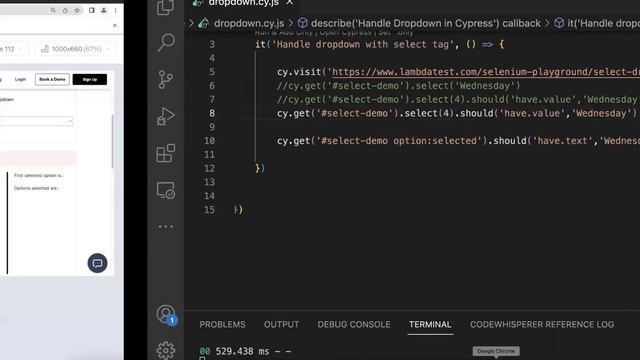Click the 'Handle dropdown with select tag' string
Image resolution: width=640 pixels, height=360 pixels.
coord(363,44)
